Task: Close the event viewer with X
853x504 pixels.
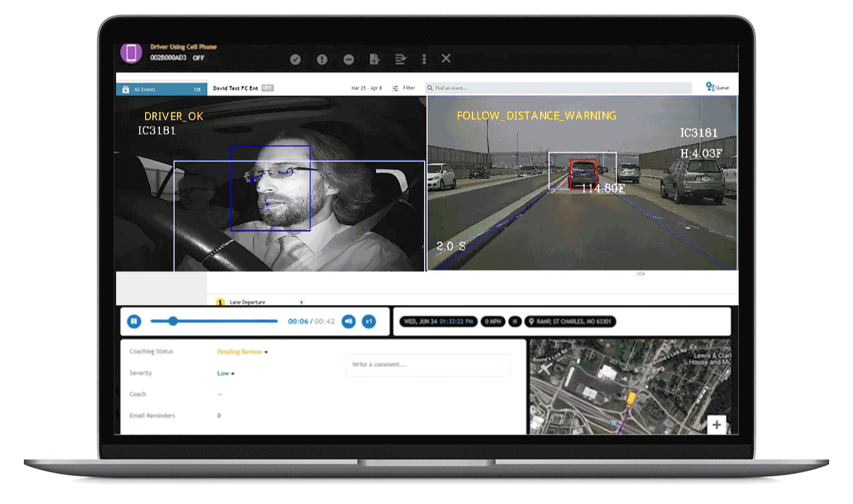Action: (x=446, y=58)
